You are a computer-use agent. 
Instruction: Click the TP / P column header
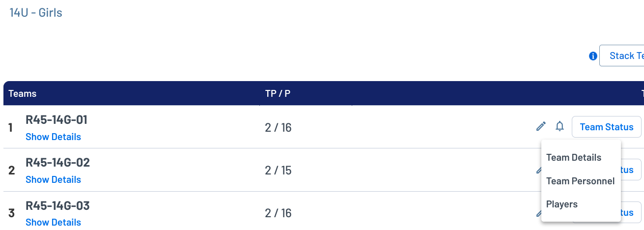(x=278, y=93)
